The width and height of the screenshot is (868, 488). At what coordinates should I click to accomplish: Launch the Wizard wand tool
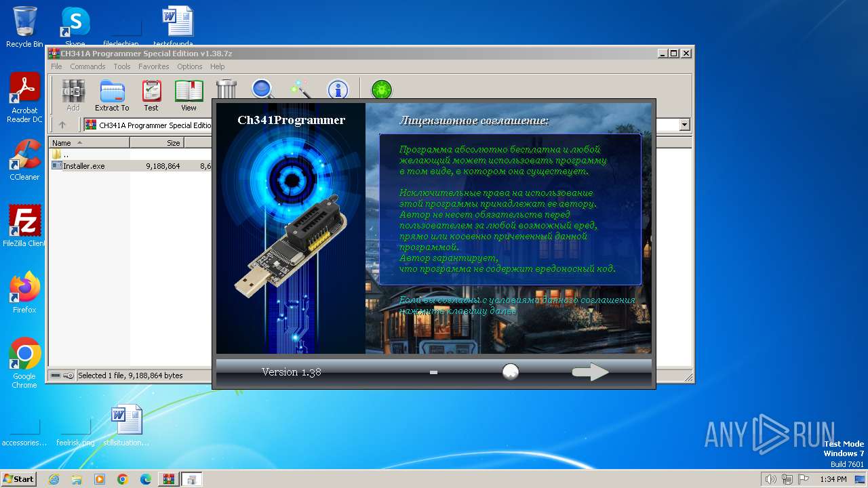click(299, 89)
